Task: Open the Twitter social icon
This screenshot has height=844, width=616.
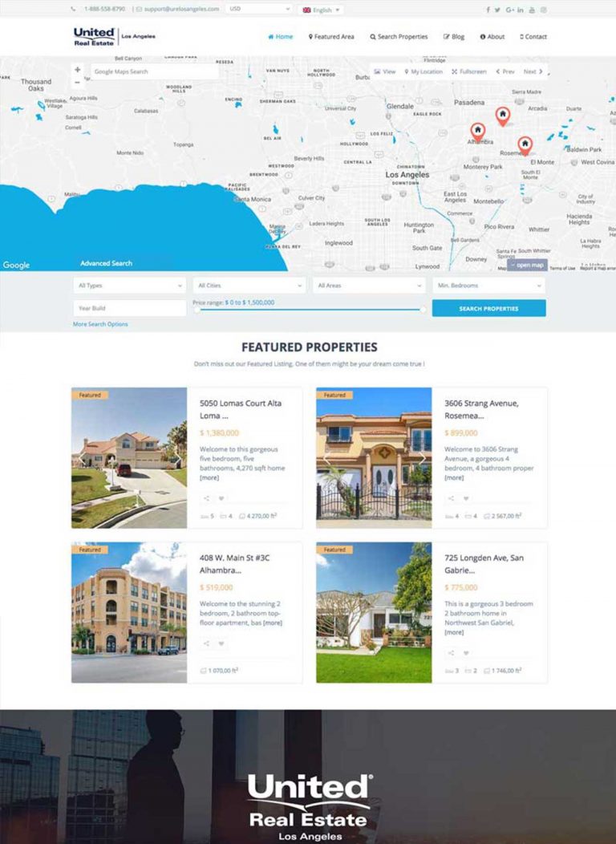Action: click(497, 10)
